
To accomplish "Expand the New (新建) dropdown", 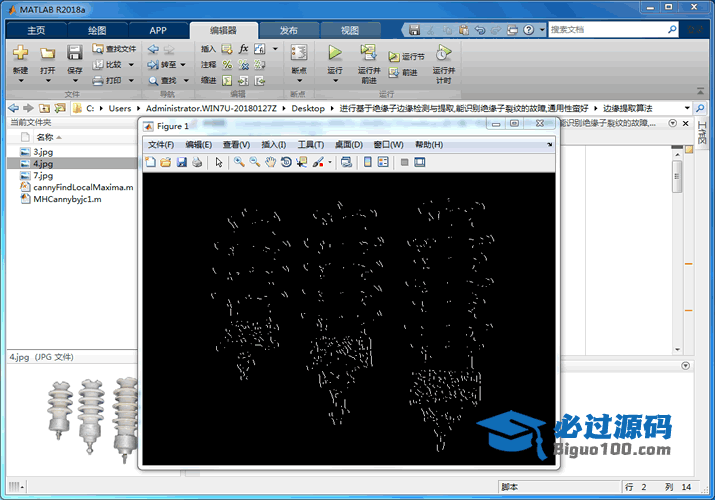I will coord(20,82).
